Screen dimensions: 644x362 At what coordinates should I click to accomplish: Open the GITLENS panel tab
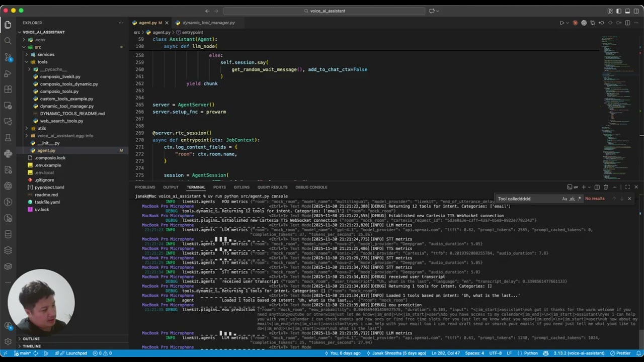point(242,187)
